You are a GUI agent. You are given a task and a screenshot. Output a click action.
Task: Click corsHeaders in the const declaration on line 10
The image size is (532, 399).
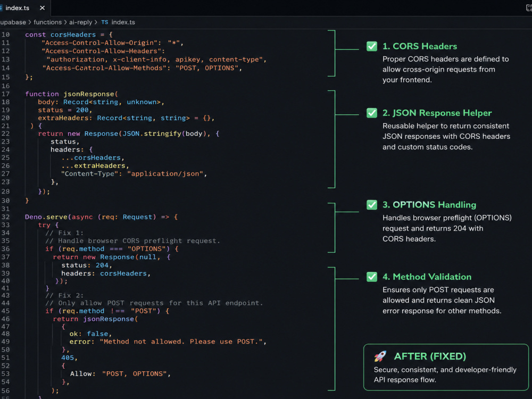73,35
